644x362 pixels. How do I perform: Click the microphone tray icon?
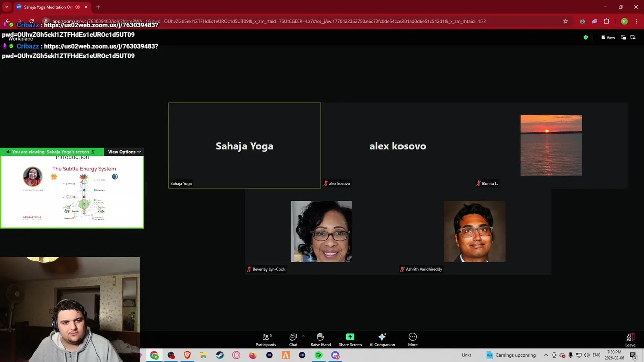pos(570,355)
